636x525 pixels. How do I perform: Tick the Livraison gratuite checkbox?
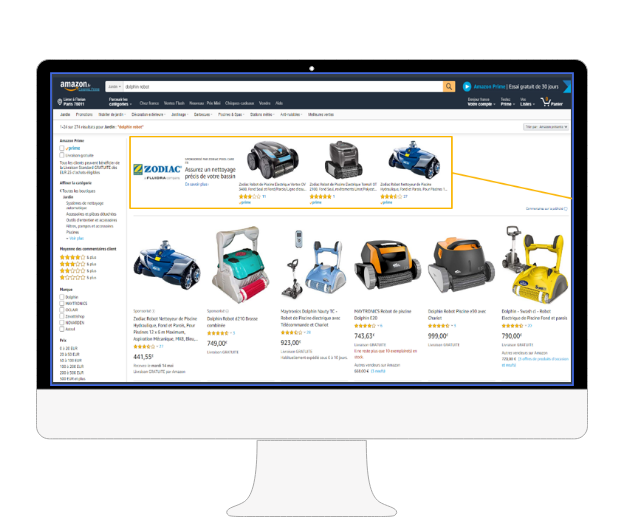[62, 155]
